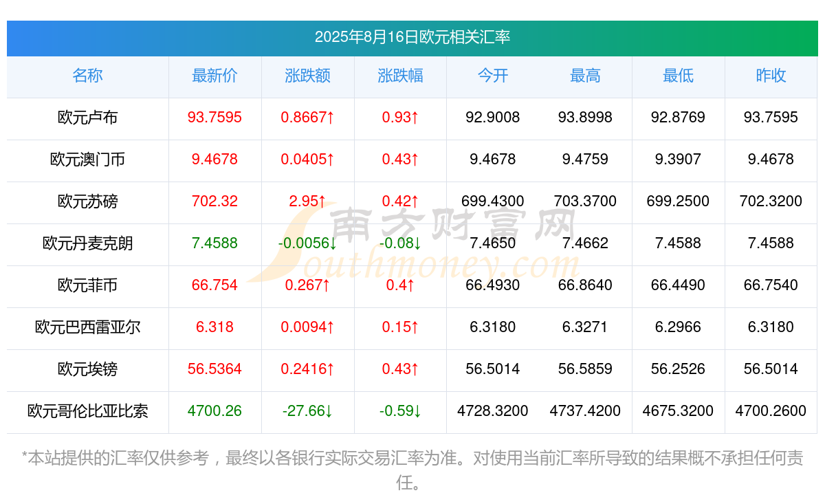Select high value 66.8640

click(585, 285)
